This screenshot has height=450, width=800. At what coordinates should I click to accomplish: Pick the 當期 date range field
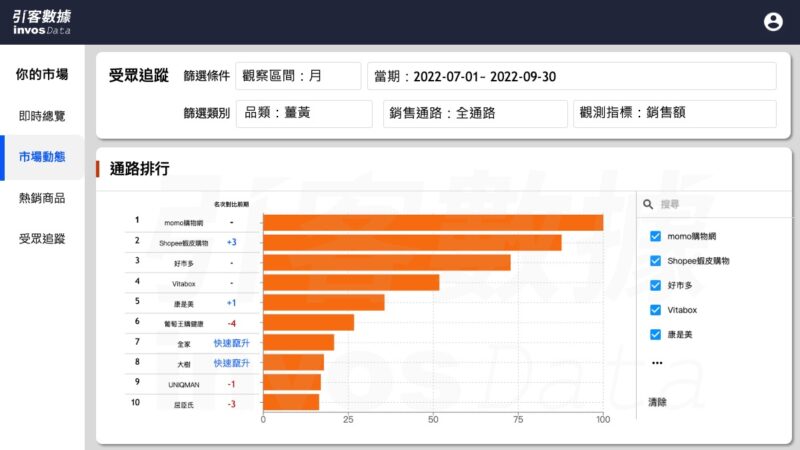(x=571, y=76)
